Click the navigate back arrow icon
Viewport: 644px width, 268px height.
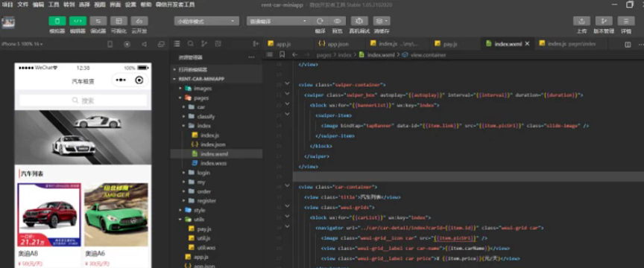tap(295, 54)
